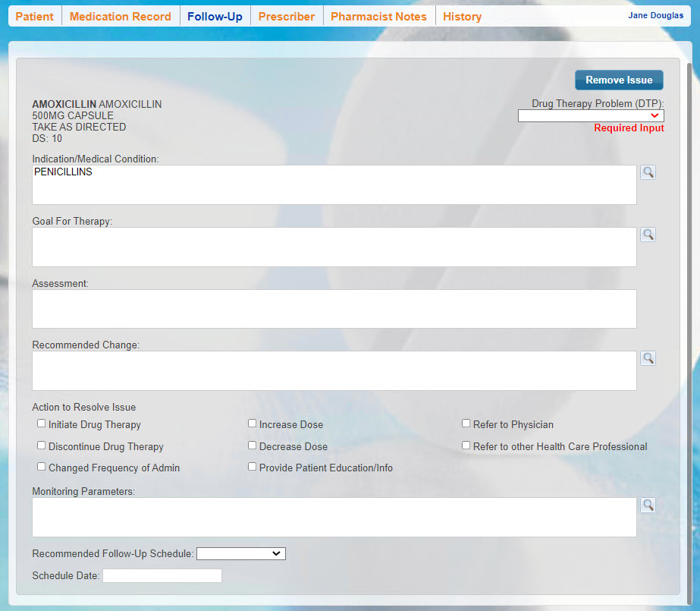Open the History tab
This screenshot has height=611, width=700.
(x=462, y=17)
